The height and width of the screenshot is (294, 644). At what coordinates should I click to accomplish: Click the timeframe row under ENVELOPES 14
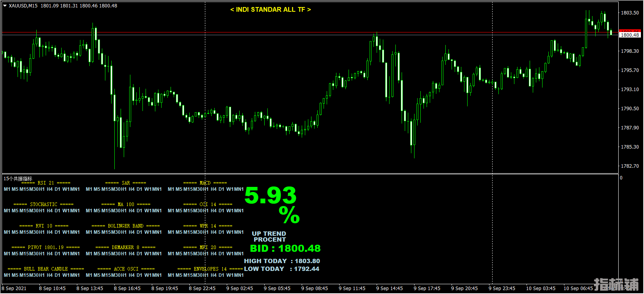[x=206, y=275]
